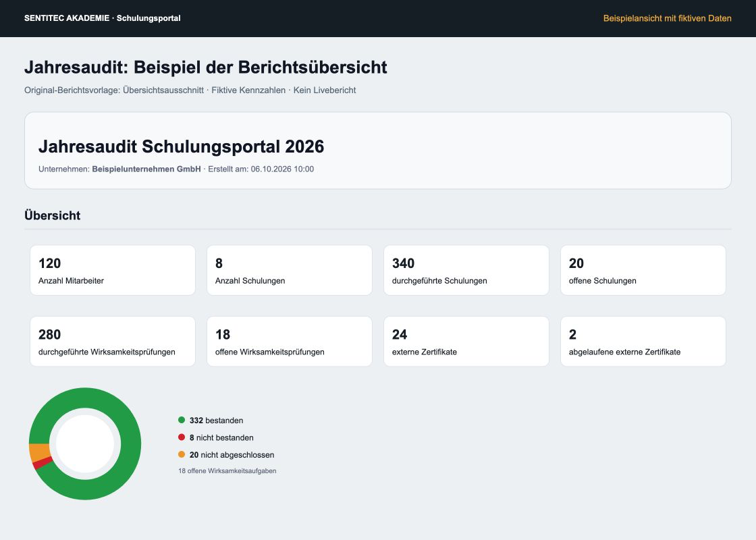This screenshot has height=540, width=756.
Task: Click the red legend dot for 'nicht bestanden'
Action: (182, 437)
